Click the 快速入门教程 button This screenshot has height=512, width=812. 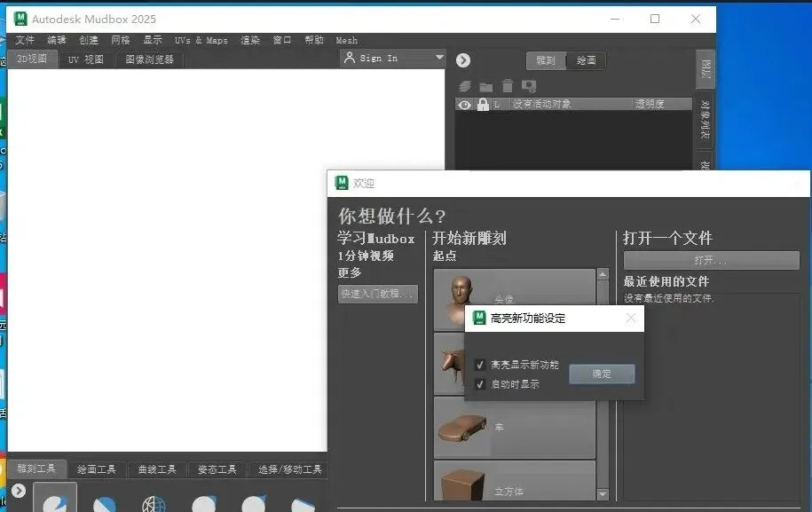tap(377, 294)
